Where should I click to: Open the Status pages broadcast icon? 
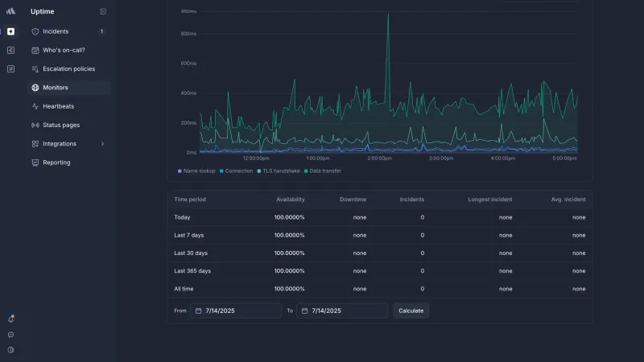click(35, 125)
